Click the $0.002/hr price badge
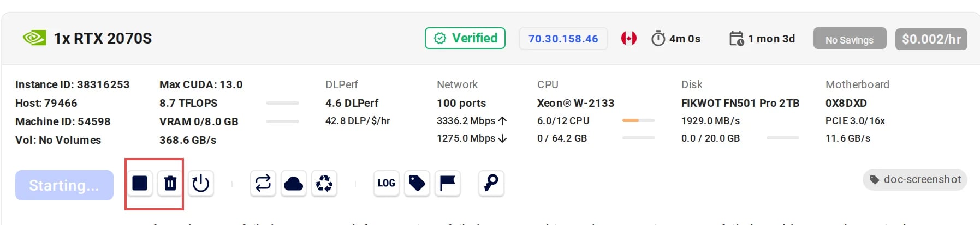Screen dimensions: 980x225 pos(931,39)
